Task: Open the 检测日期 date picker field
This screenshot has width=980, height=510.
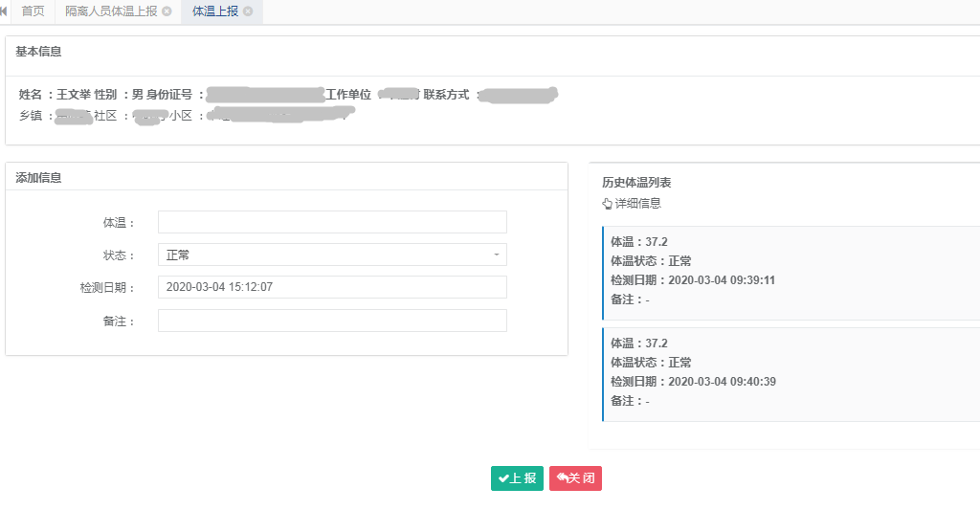Action: (331, 287)
